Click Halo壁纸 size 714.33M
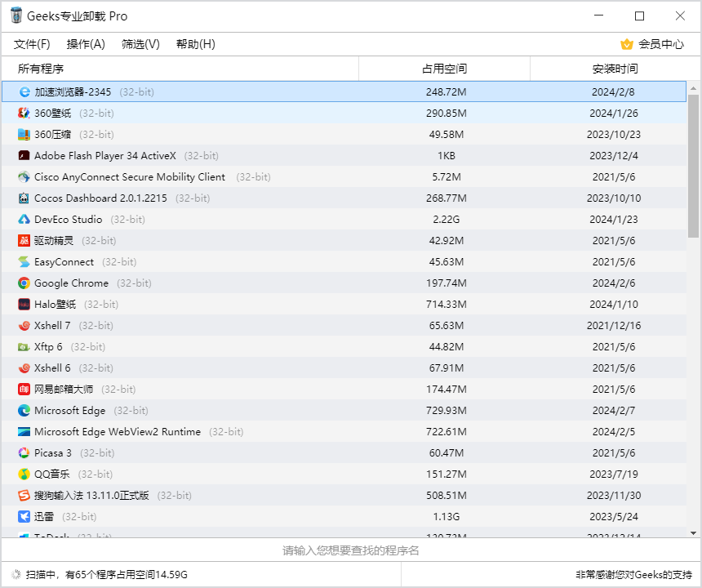 point(447,305)
